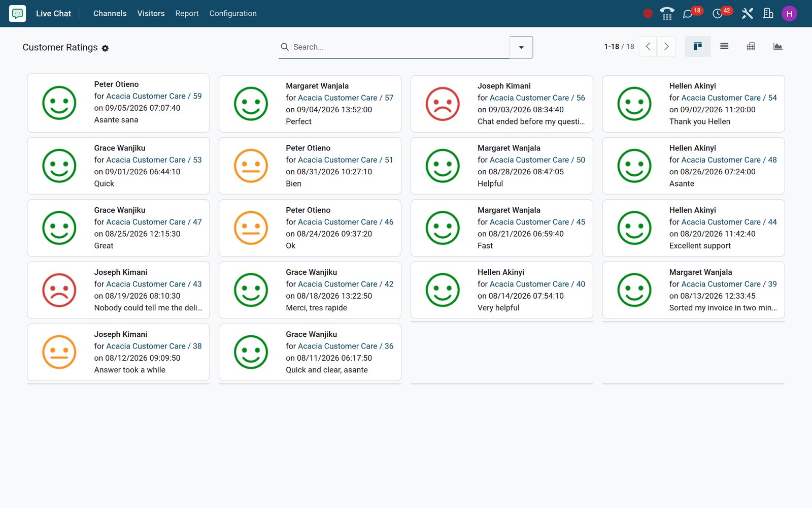The height and width of the screenshot is (508, 812).
Task: Click 'Answer took a while' comment
Action: (x=129, y=370)
